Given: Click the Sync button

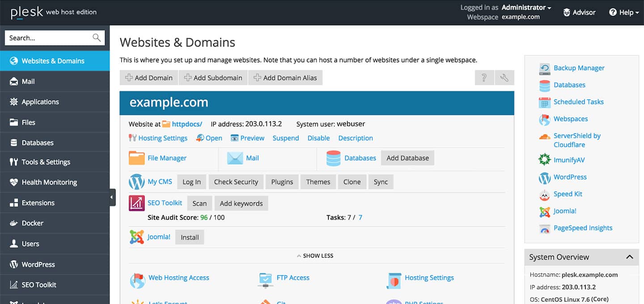Looking at the screenshot, I should coord(381,182).
